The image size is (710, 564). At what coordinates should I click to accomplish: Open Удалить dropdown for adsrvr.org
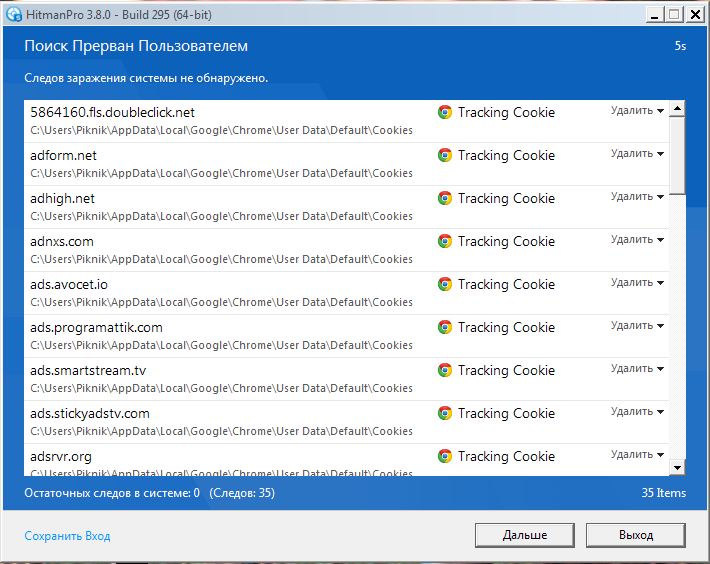pos(637,454)
